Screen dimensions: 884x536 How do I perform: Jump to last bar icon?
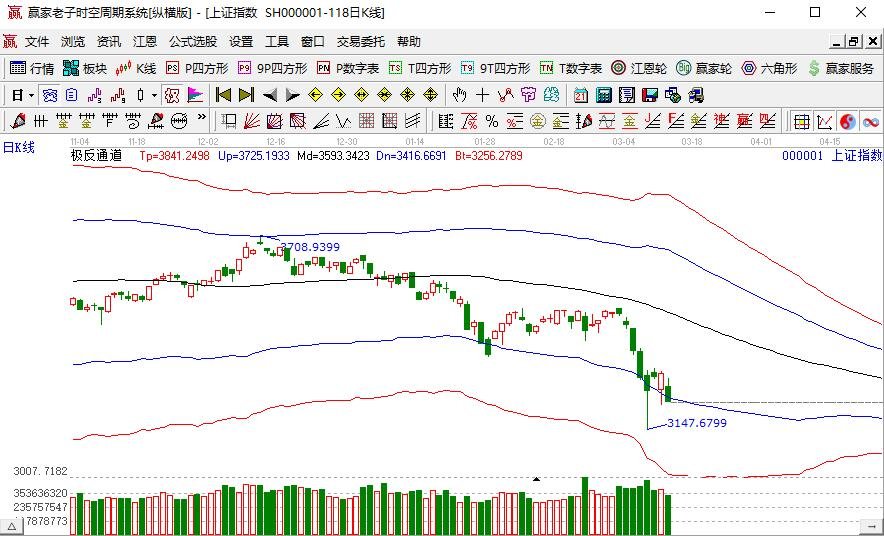coord(246,95)
